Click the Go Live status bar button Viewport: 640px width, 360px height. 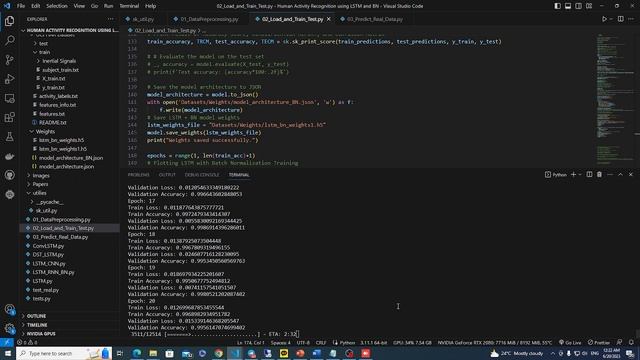point(570,342)
